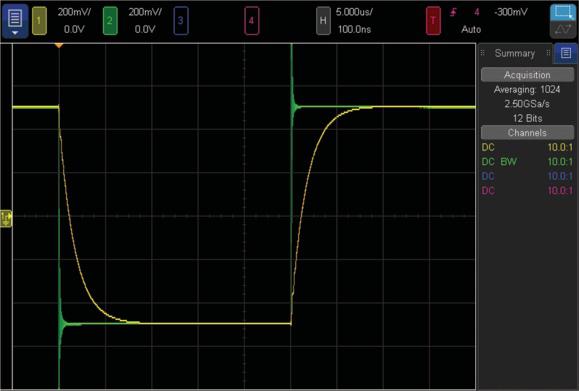This screenshot has width=579, height=391.
Task: Toggle channel 1 yellow button
Action: [x=39, y=21]
